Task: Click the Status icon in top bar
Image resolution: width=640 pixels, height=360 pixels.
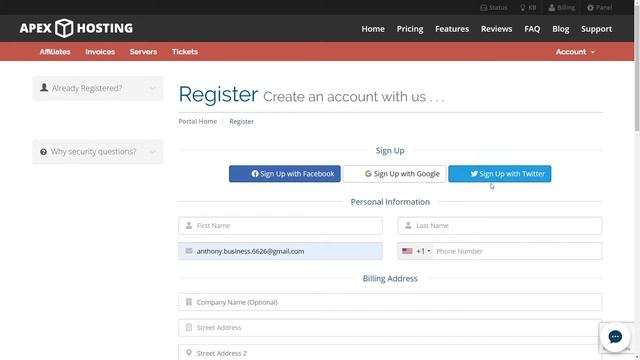Action: click(x=483, y=8)
